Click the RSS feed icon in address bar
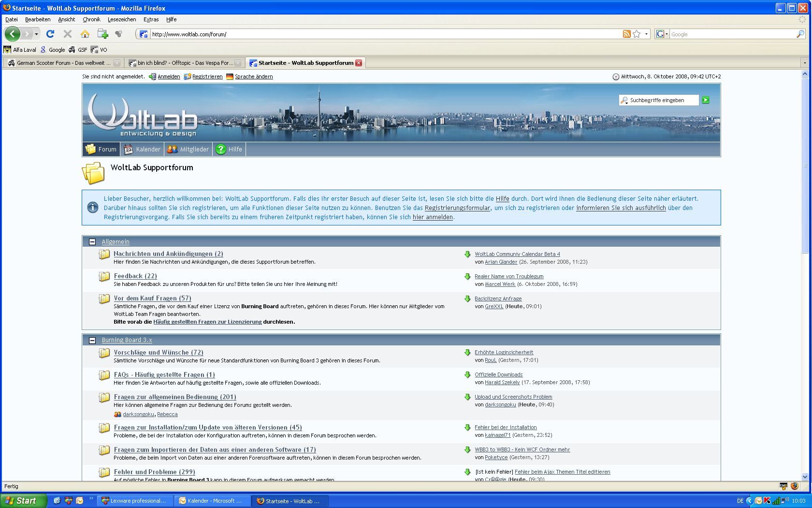Image resolution: width=812 pixels, height=508 pixels. (x=626, y=34)
